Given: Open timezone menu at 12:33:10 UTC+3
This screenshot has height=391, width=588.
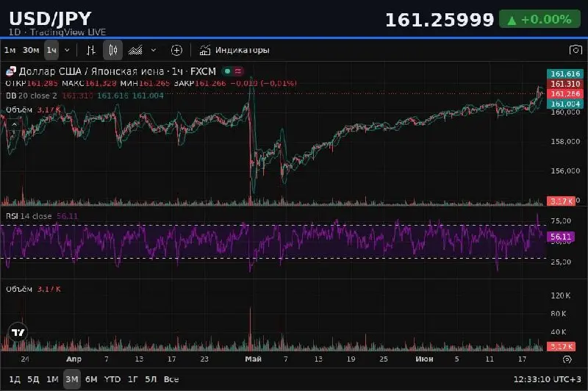Looking at the screenshot, I should [x=547, y=379].
